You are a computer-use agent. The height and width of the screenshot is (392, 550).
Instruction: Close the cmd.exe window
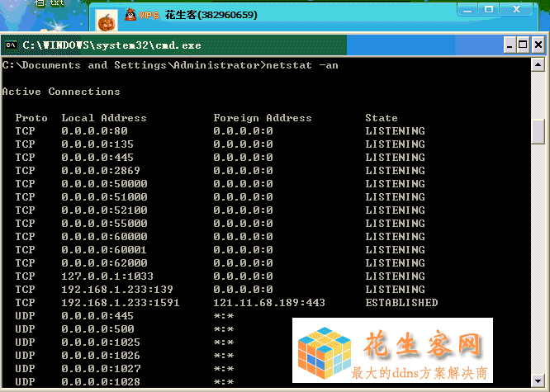pyautogui.click(x=537, y=45)
